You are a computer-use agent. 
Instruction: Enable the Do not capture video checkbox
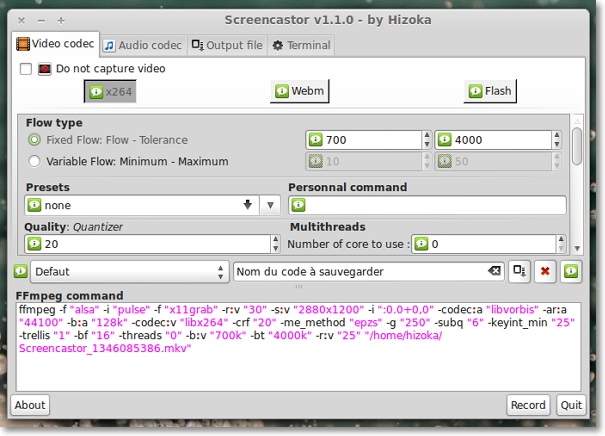(26, 69)
